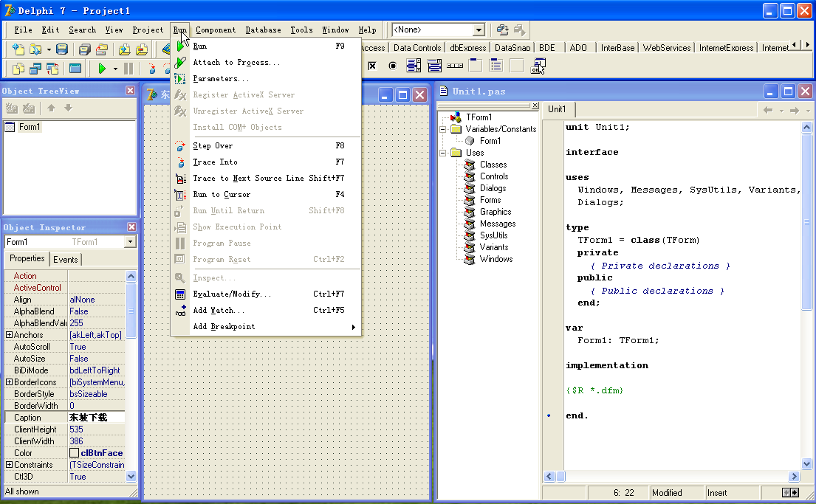Image resolution: width=816 pixels, height=504 pixels.
Task: Click the View Form toolbar icon
Action: click(x=35, y=68)
